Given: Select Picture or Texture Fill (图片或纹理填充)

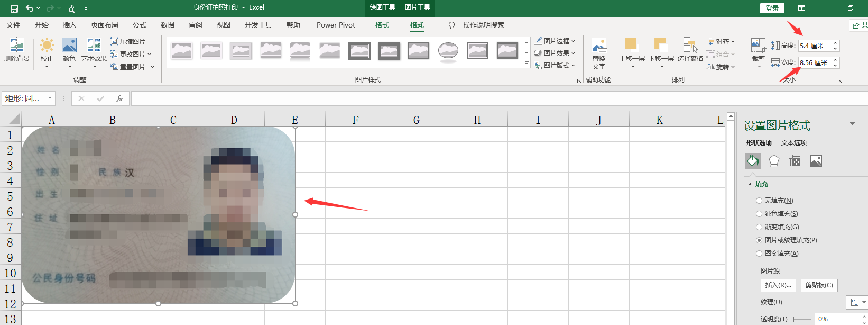Looking at the screenshot, I should click(787, 240).
